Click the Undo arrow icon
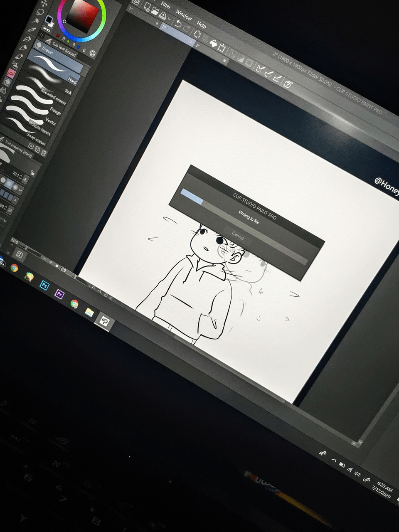The height and width of the screenshot is (532, 399). (x=179, y=24)
